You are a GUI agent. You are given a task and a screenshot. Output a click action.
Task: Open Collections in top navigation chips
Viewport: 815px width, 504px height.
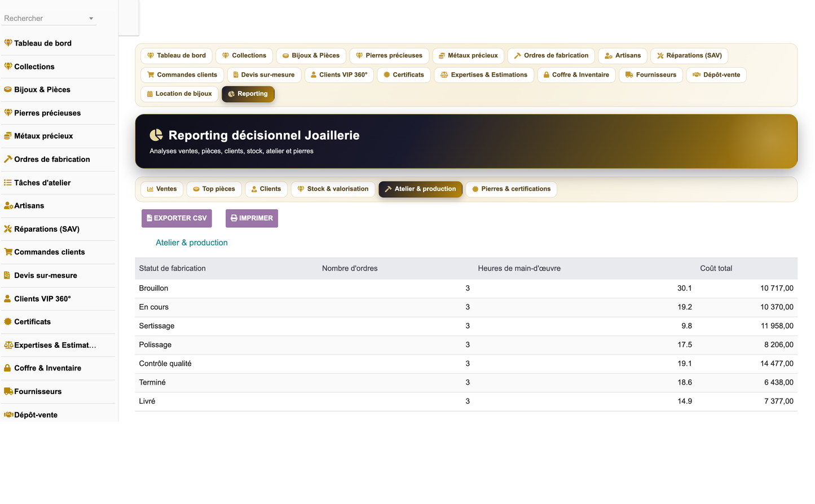[244, 55]
